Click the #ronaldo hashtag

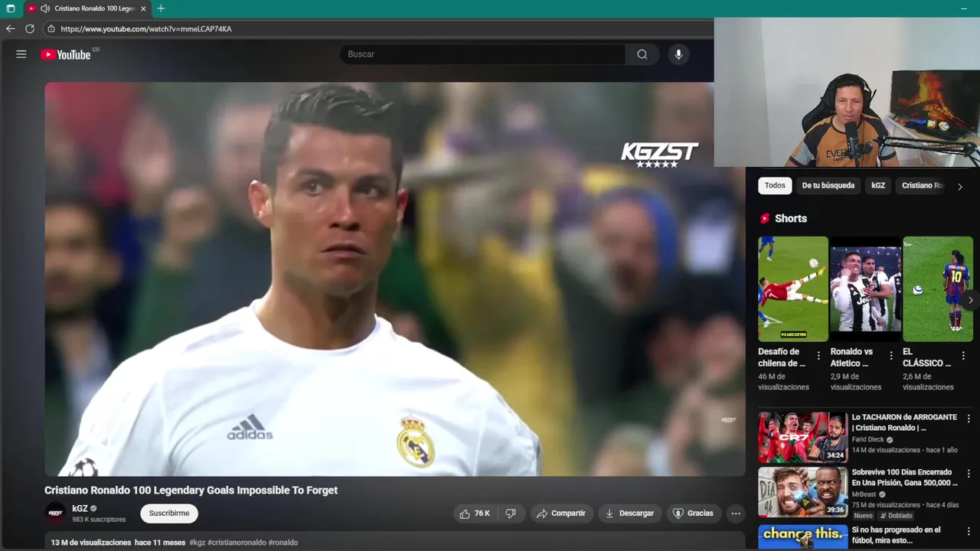[283, 543]
